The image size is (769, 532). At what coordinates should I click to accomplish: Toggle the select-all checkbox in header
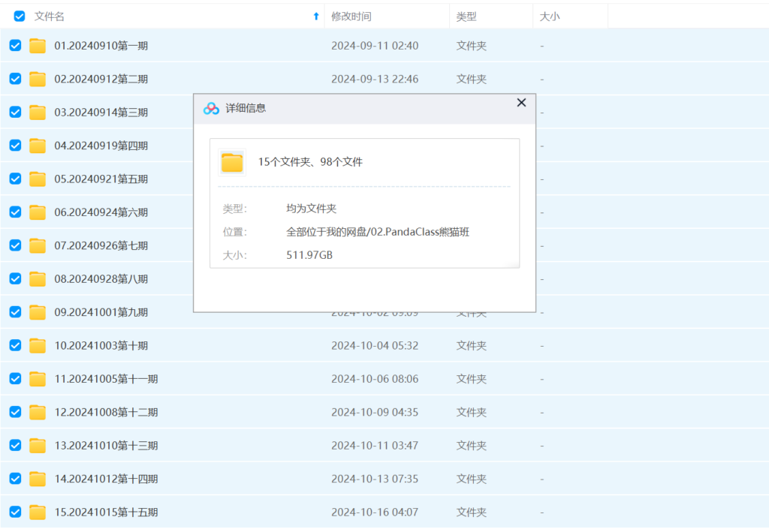click(20, 16)
